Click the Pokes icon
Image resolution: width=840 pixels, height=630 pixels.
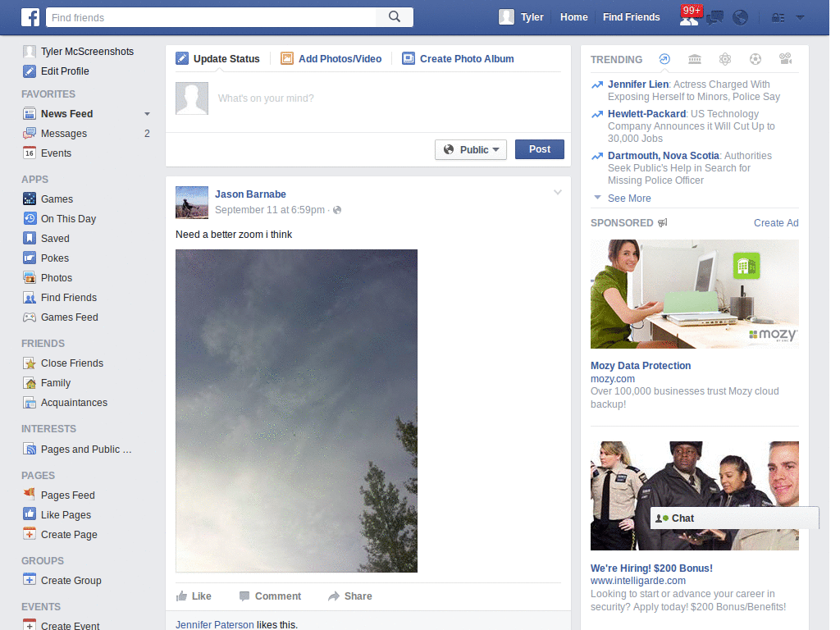coord(30,258)
